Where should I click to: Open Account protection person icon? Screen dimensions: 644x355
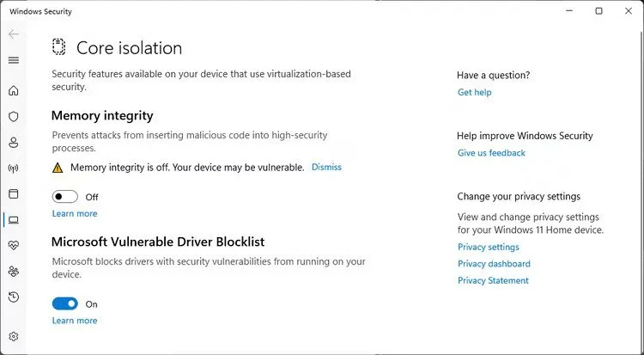[13, 142]
